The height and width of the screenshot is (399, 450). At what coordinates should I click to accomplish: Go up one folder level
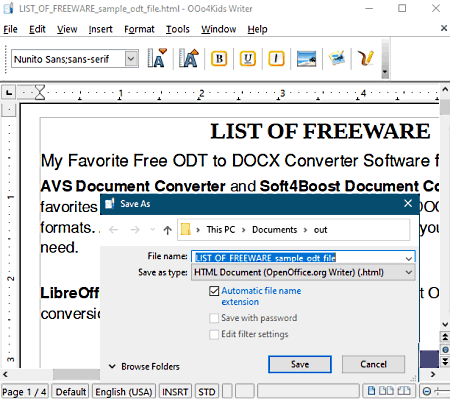point(167,230)
